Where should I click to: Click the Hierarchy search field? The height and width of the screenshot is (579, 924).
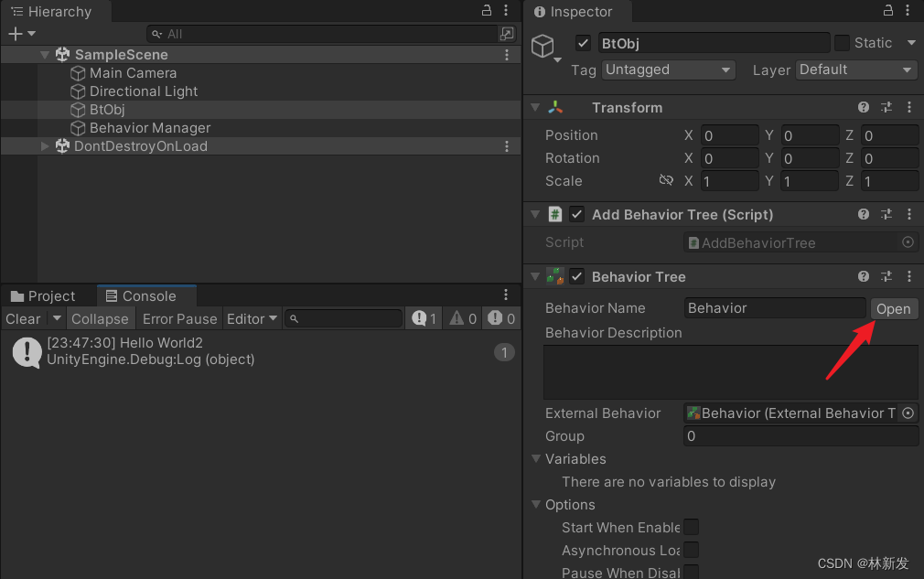point(323,34)
